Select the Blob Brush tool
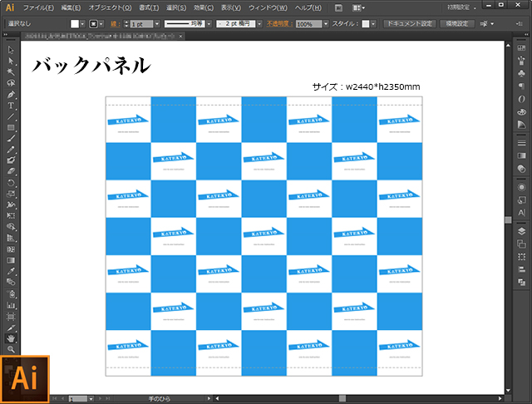This screenshot has height=404, width=532. (11, 160)
